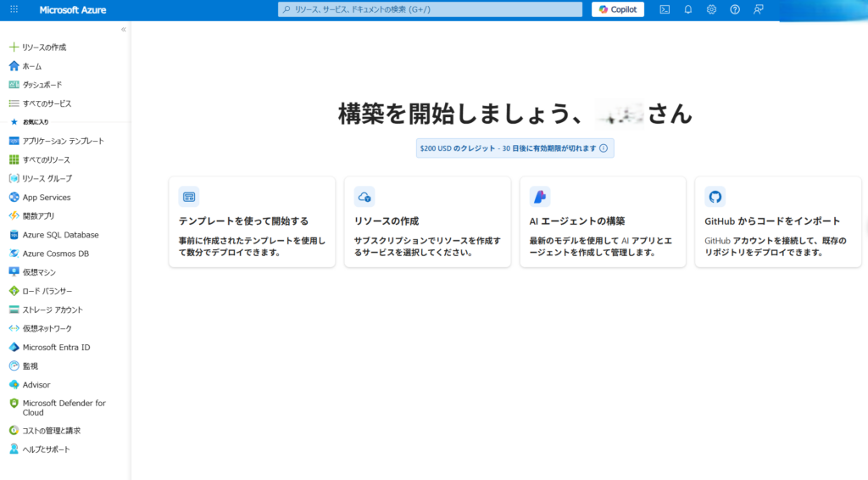Click the ホーム house icon
Viewport: 868px width, 480px height.
point(14,66)
